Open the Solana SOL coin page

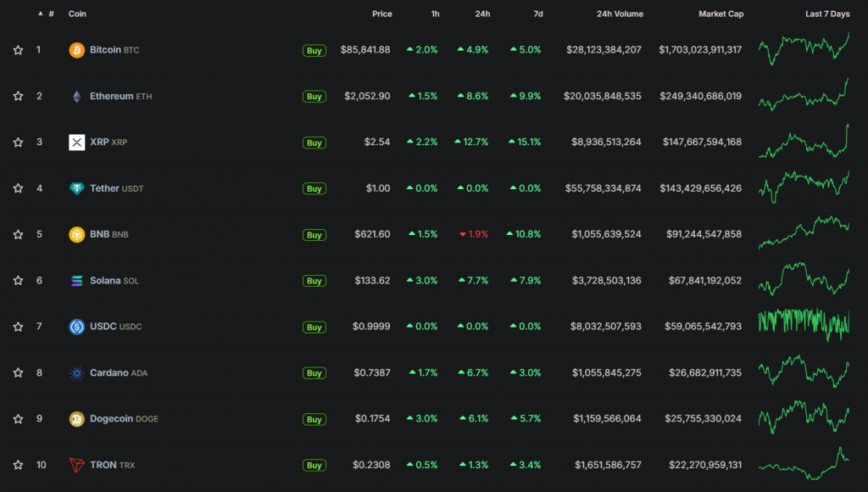coord(114,280)
